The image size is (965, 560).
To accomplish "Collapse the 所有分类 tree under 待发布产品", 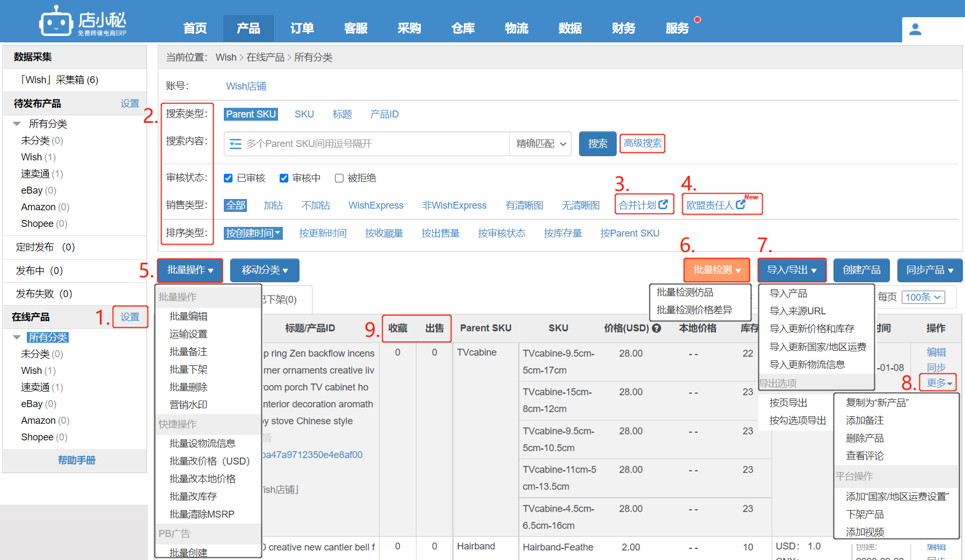I will pyautogui.click(x=17, y=124).
